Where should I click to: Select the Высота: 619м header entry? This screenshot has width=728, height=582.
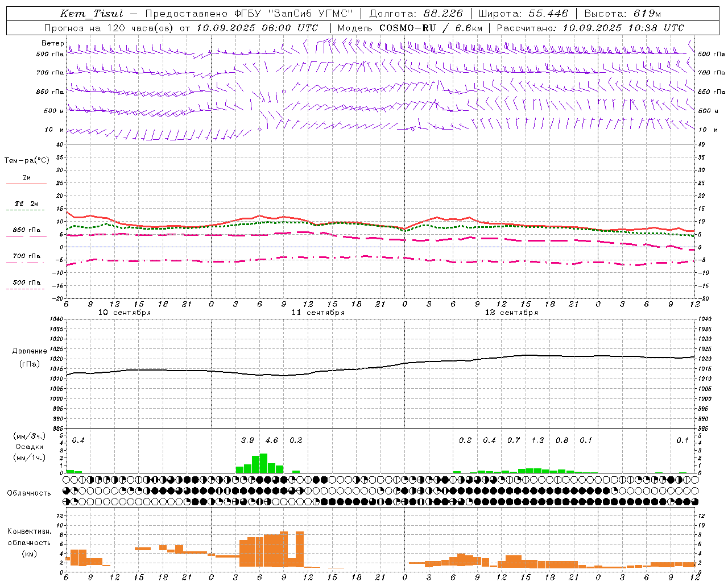coord(623,14)
